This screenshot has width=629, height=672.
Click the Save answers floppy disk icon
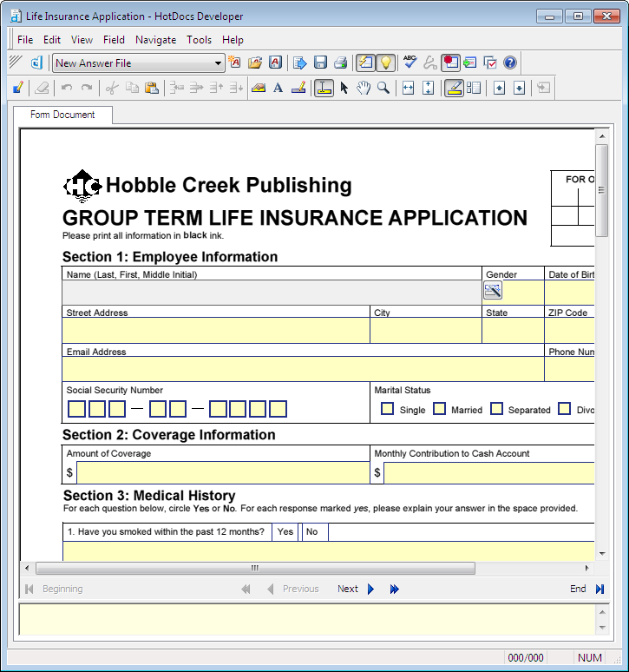click(321, 63)
